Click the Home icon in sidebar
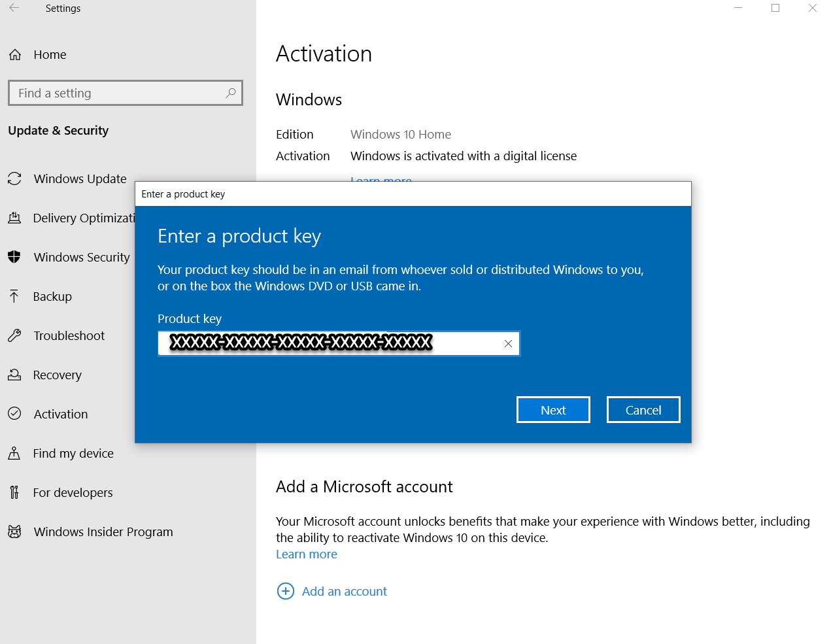 point(15,55)
